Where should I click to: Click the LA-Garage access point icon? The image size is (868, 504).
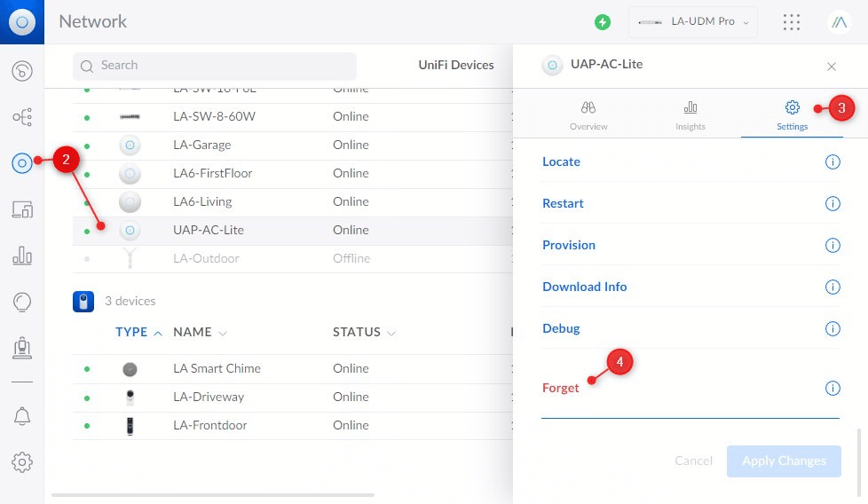point(130,146)
